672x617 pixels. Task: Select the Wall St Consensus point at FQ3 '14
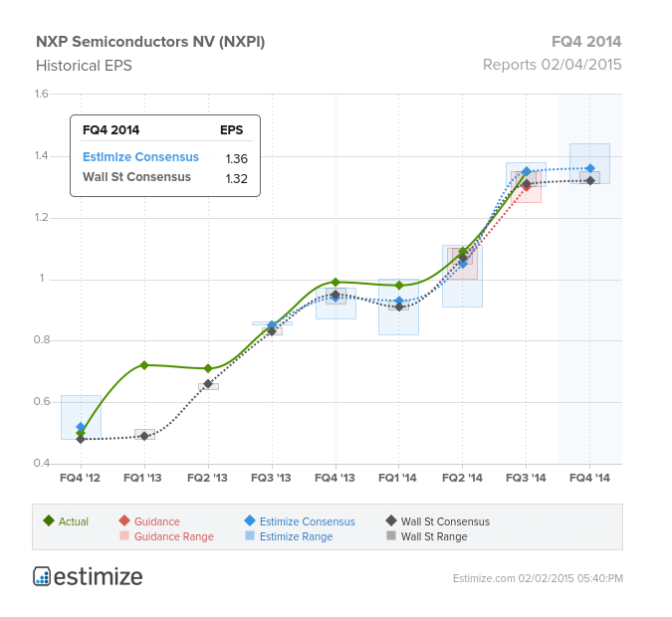(527, 184)
